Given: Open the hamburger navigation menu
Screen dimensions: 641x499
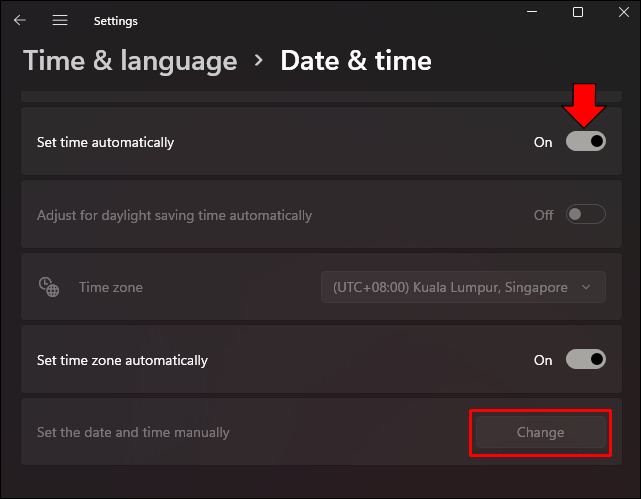Looking at the screenshot, I should coord(60,20).
